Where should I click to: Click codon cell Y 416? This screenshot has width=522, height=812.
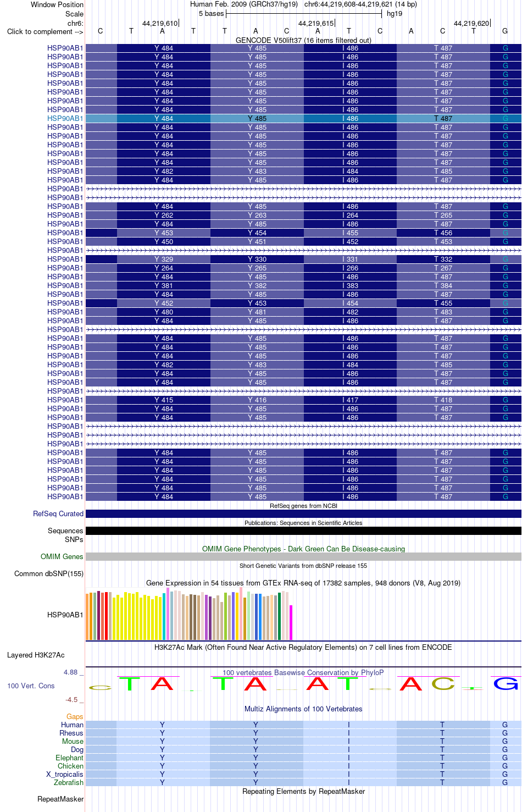coord(257,400)
